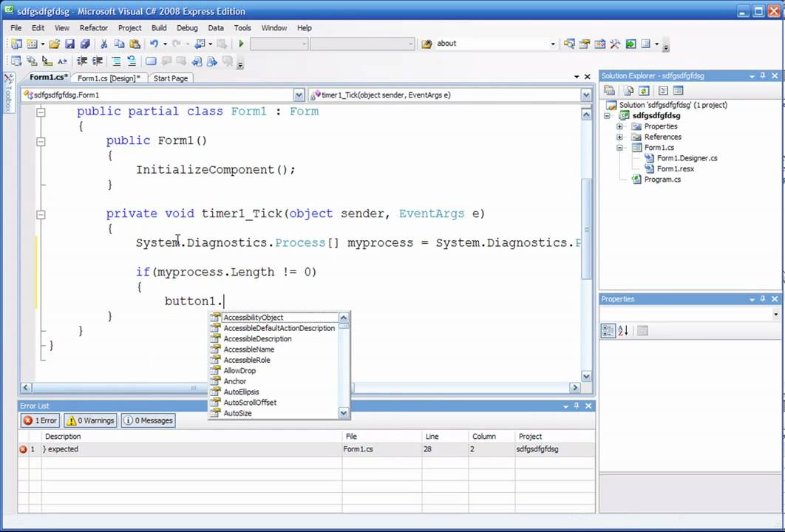The width and height of the screenshot is (785, 532).
Task: Expand the Properties node in Solution Explorer
Action: pos(619,126)
